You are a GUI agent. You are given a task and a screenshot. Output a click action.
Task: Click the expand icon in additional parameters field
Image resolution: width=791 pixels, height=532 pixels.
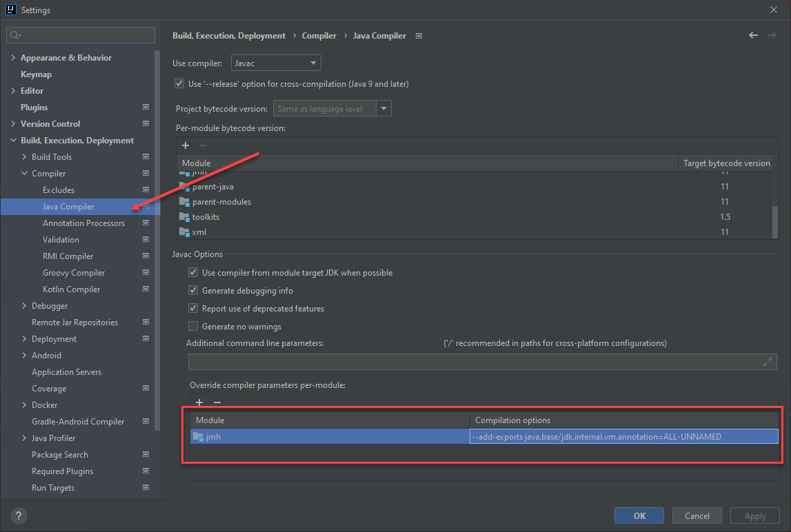768,362
